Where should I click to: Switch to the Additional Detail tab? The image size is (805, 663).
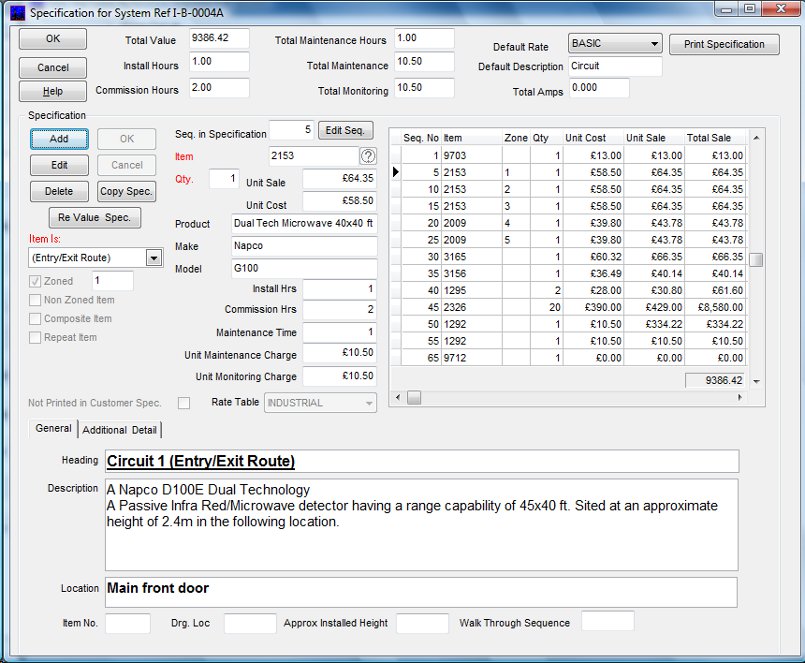(120, 430)
